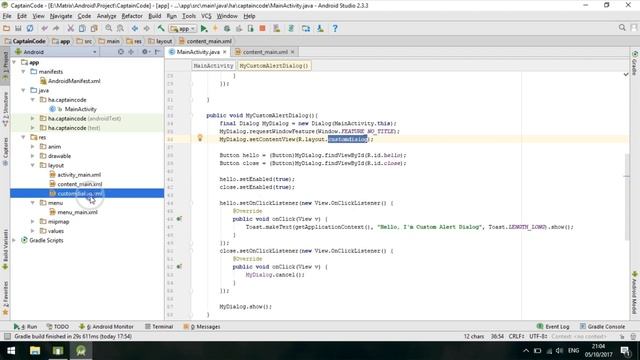Click Scroll from Source icon in Project panel
Screen dimensions: 640x360
tap(120, 52)
